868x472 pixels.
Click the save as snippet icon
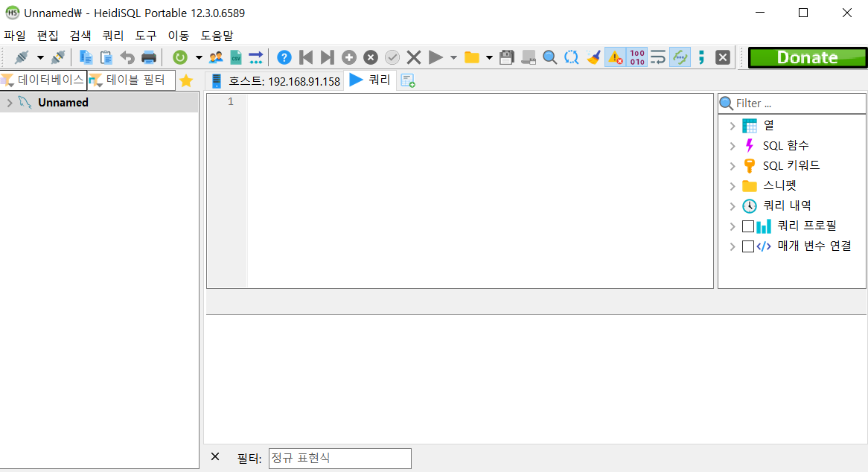pyautogui.click(x=528, y=57)
